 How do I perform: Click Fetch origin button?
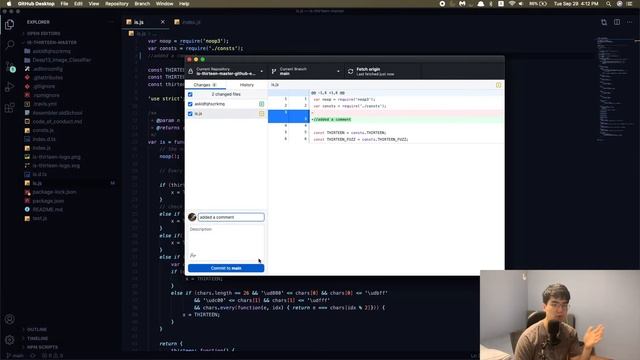click(381, 71)
